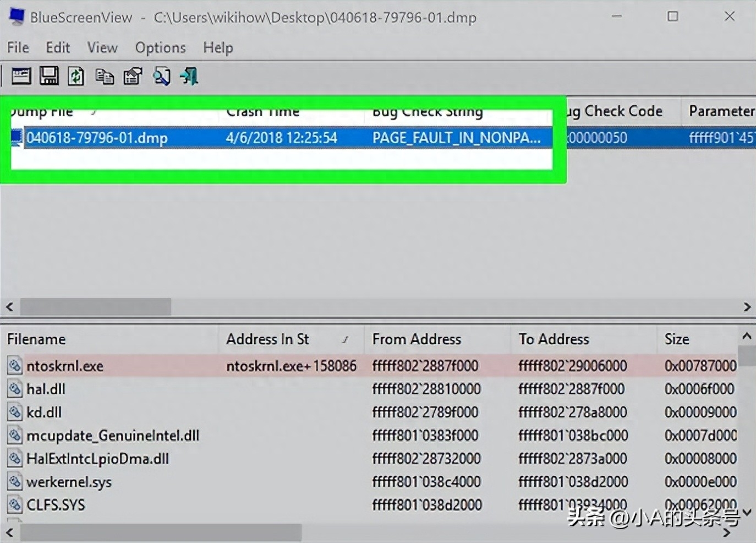Open the File menu

(18, 47)
